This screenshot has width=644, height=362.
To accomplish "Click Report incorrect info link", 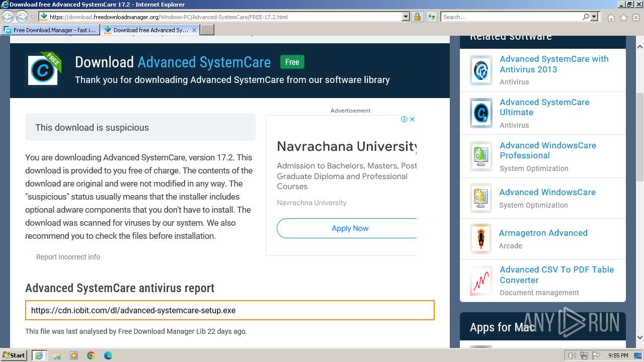I will 68,257.
